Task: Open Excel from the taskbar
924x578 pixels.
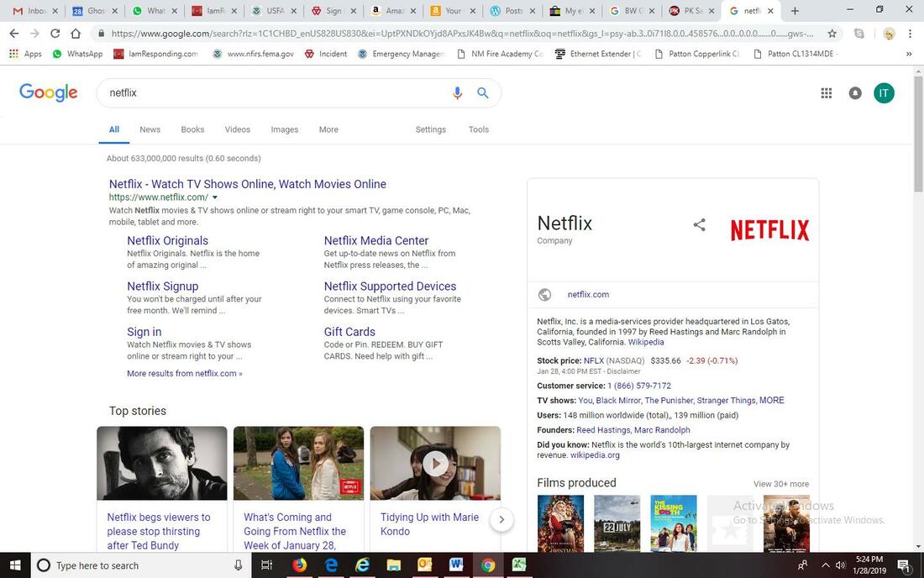Action: [x=518, y=565]
